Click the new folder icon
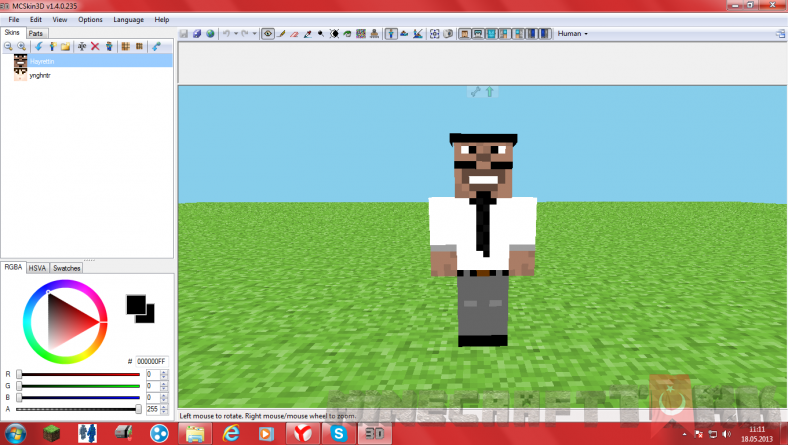This screenshot has width=788, height=445. pyautogui.click(x=65, y=46)
